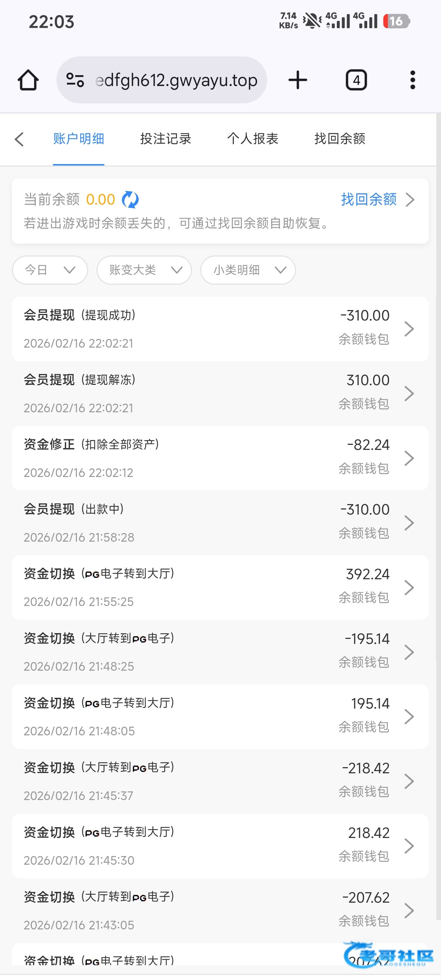This screenshot has width=441, height=980.
Task: Open the tab switcher showing 4 tabs
Action: pos(356,80)
